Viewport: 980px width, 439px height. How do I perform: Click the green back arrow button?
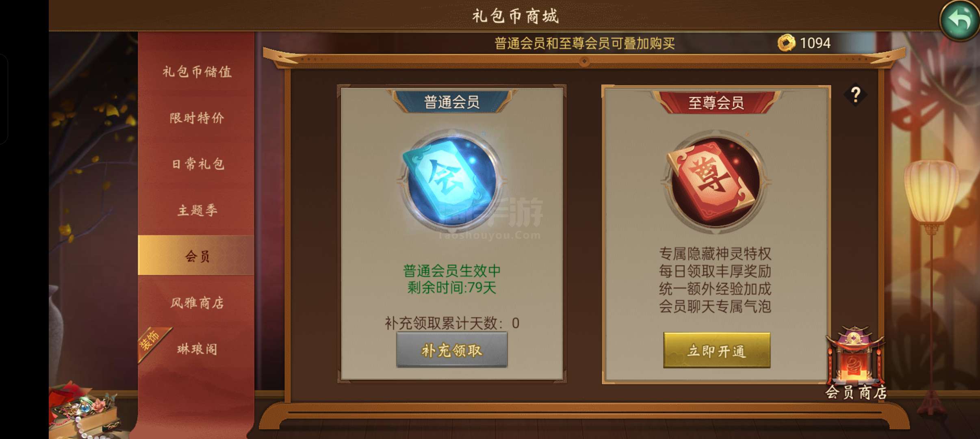960,20
